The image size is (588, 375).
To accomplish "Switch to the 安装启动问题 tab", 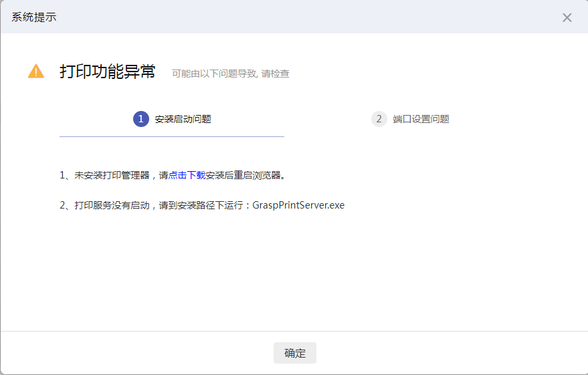I will [172, 119].
